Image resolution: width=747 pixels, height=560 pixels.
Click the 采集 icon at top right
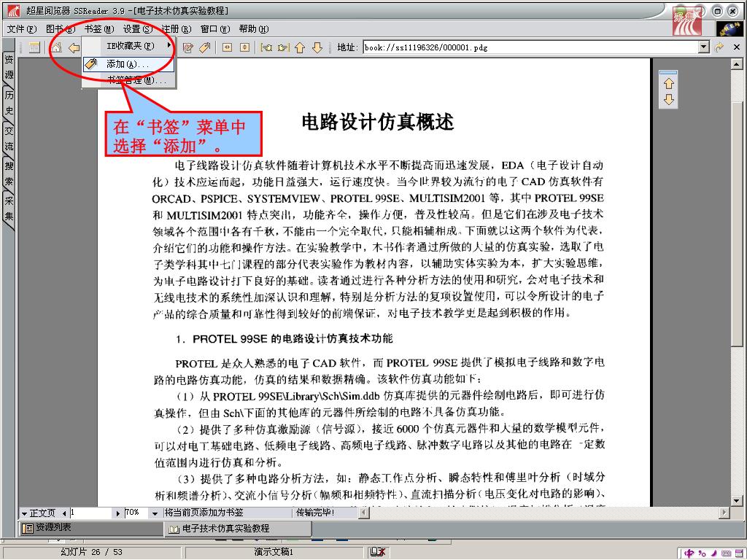(x=686, y=23)
